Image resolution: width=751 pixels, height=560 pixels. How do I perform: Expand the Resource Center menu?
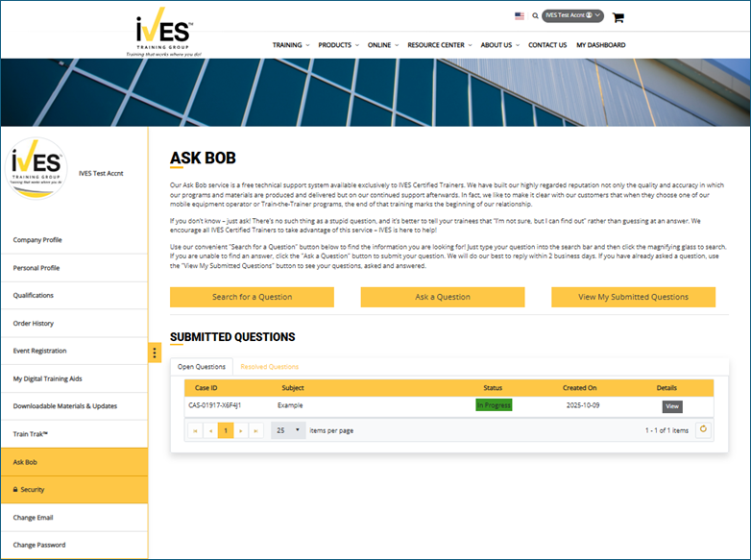click(x=439, y=45)
